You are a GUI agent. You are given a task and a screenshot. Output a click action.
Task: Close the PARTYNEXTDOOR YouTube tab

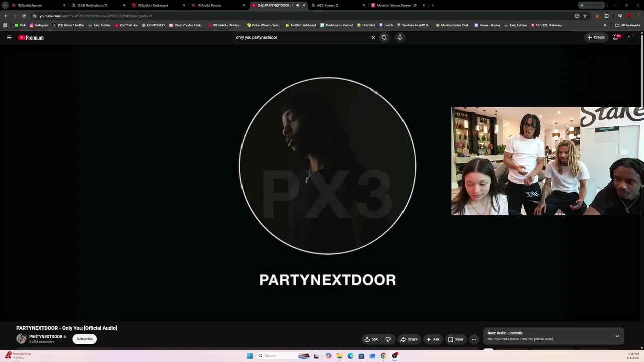304,5
